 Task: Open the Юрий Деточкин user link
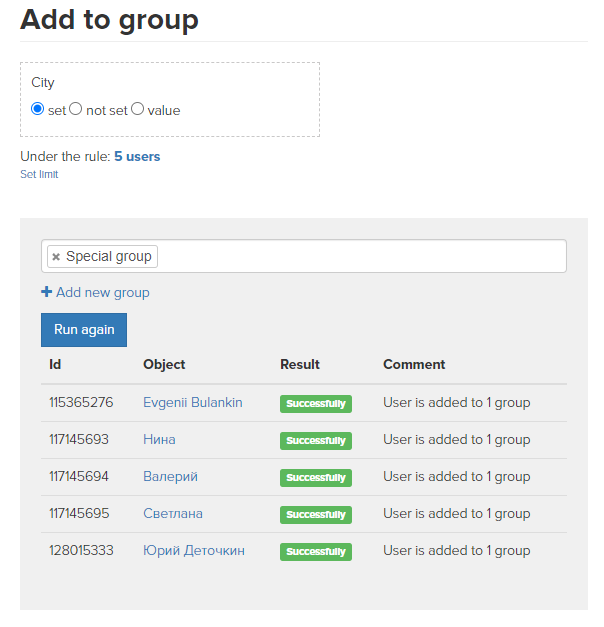[194, 551]
